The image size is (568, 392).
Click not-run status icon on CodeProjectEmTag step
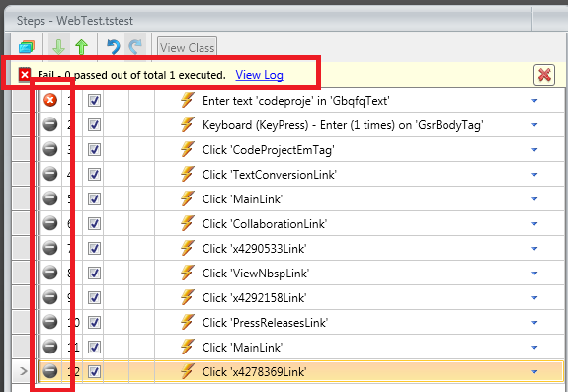tap(50, 149)
